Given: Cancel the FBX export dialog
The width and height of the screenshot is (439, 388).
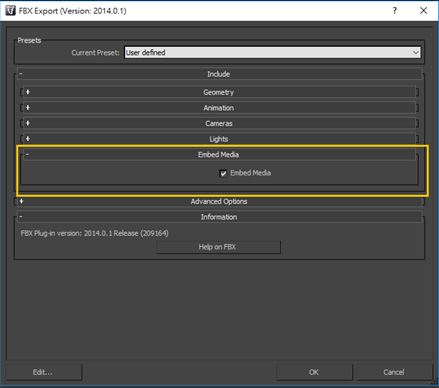Looking at the screenshot, I should (x=394, y=372).
